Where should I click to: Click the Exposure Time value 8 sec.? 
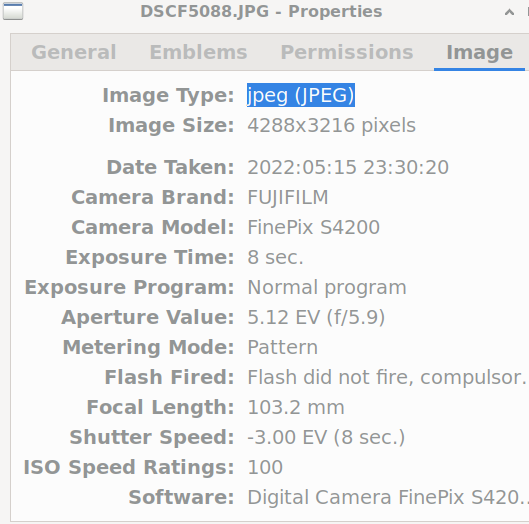pos(275,257)
